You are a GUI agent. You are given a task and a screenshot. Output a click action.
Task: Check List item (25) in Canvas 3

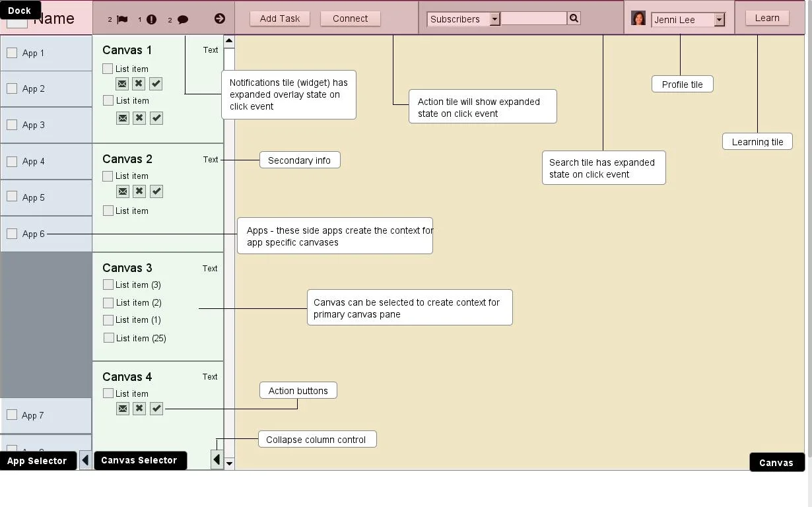pos(108,337)
